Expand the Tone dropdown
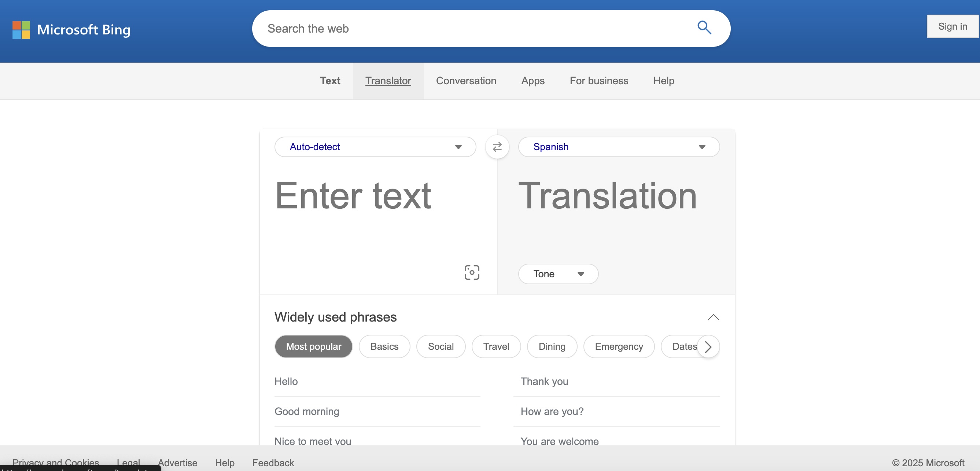This screenshot has height=471, width=980. pyautogui.click(x=558, y=274)
